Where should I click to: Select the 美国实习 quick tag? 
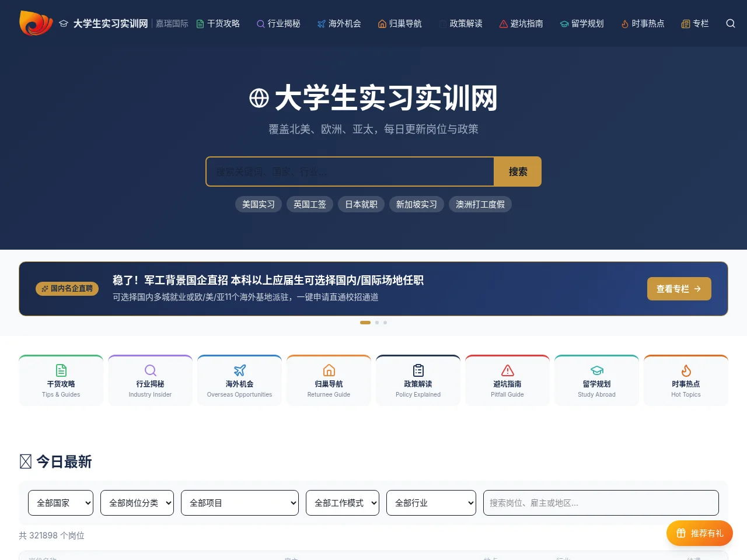click(259, 204)
